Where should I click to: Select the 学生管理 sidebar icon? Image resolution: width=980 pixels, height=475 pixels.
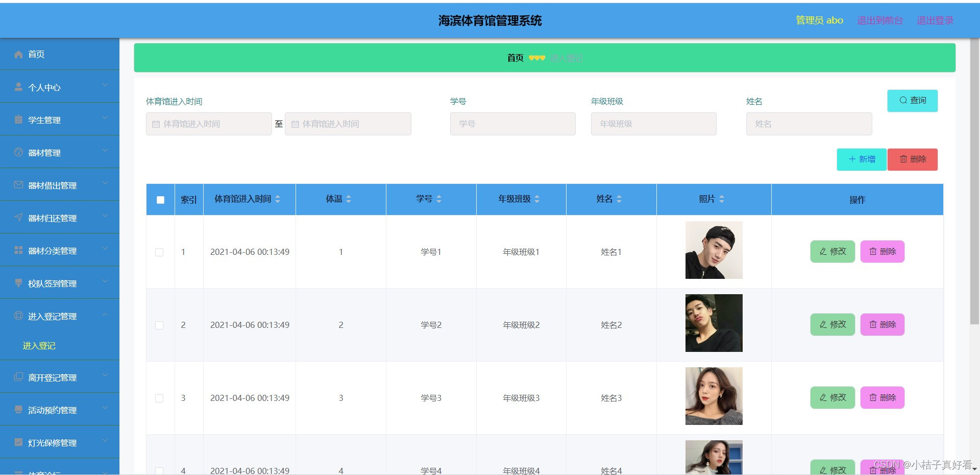coord(18,120)
